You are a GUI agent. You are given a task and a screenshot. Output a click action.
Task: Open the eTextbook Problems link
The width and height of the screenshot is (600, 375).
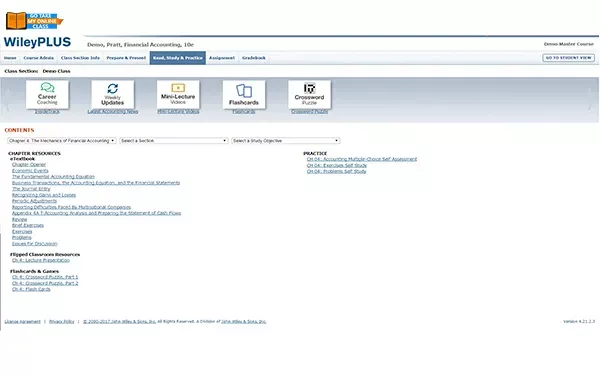[x=22, y=238]
